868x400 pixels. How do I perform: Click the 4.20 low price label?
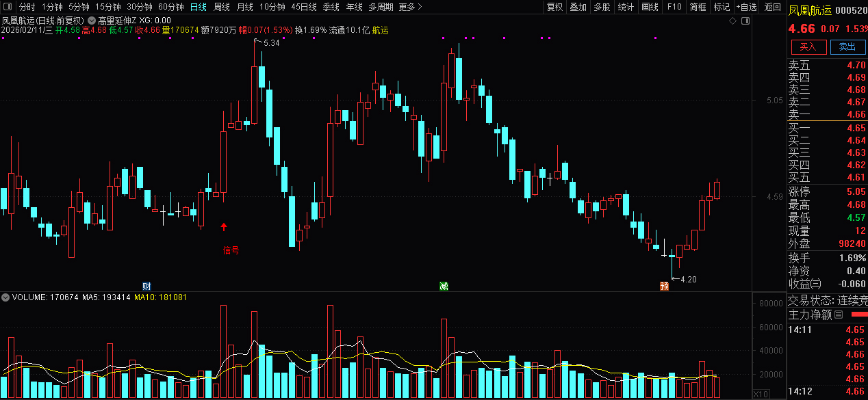[x=688, y=279]
